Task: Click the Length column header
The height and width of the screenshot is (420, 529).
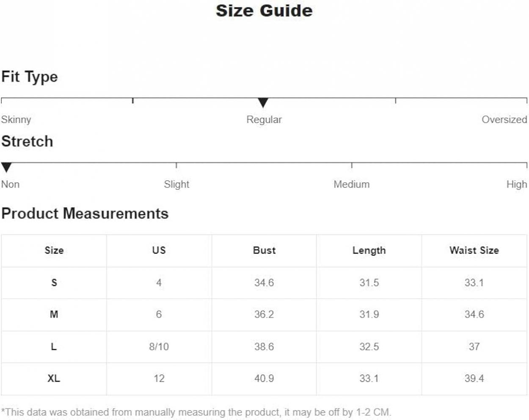Action: coord(369,250)
